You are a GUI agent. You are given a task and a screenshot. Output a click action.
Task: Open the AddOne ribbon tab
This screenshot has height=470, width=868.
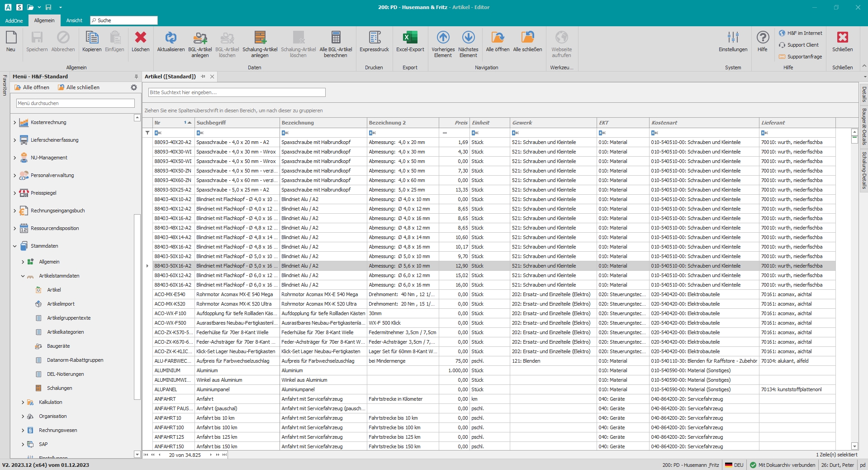[x=14, y=20]
